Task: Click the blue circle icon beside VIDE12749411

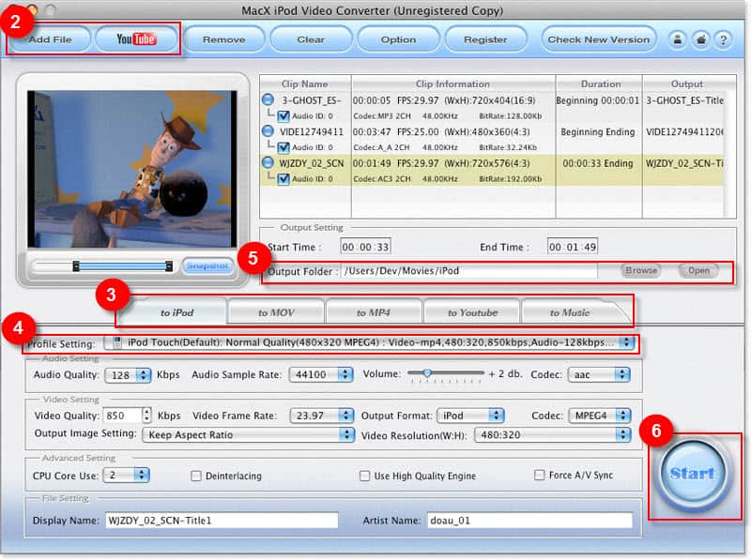Action: (268, 131)
